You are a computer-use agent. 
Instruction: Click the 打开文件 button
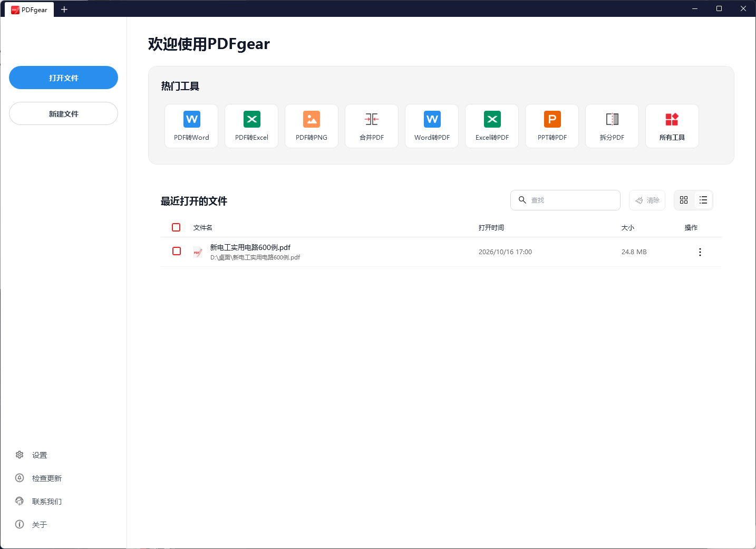[63, 78]
